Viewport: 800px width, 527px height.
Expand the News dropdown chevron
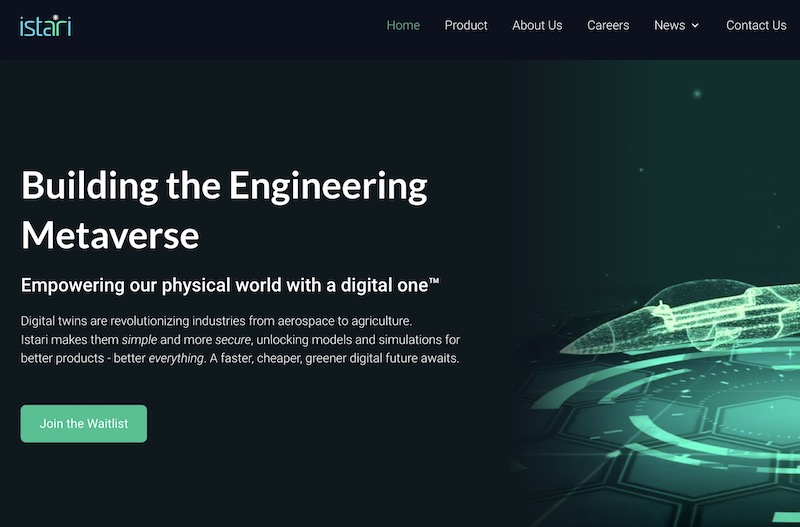coord(695,26)
